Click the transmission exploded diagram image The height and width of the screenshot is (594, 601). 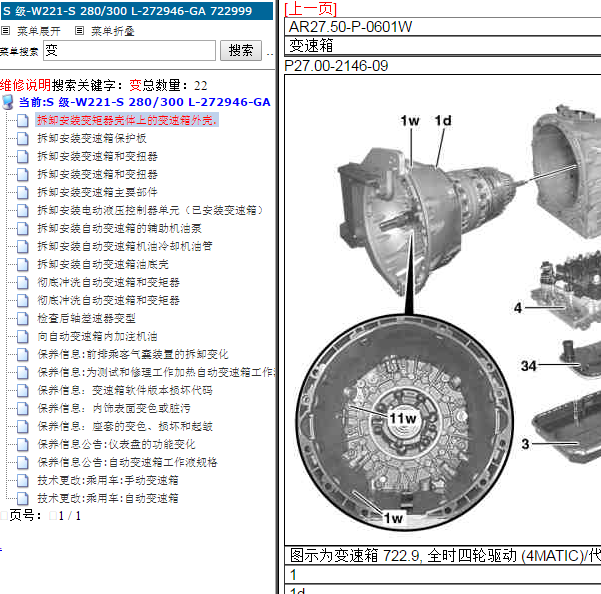(x=443, y=310)
